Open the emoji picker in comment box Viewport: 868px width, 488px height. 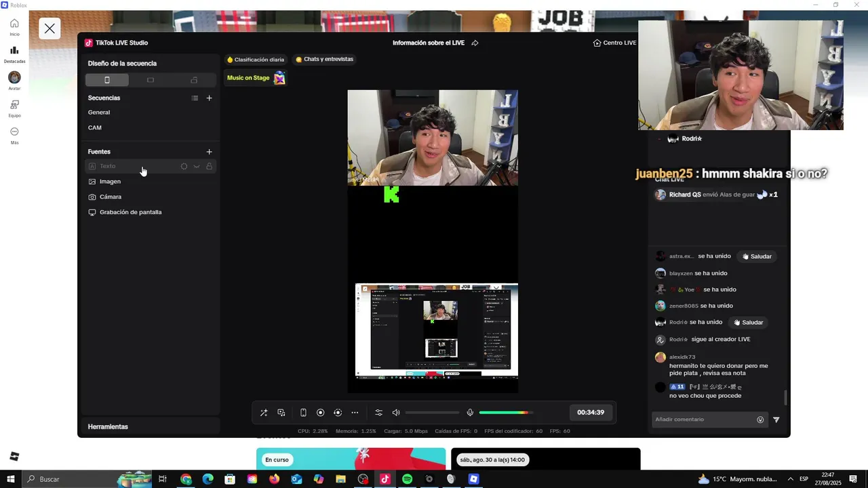click(x=760, y=420)
